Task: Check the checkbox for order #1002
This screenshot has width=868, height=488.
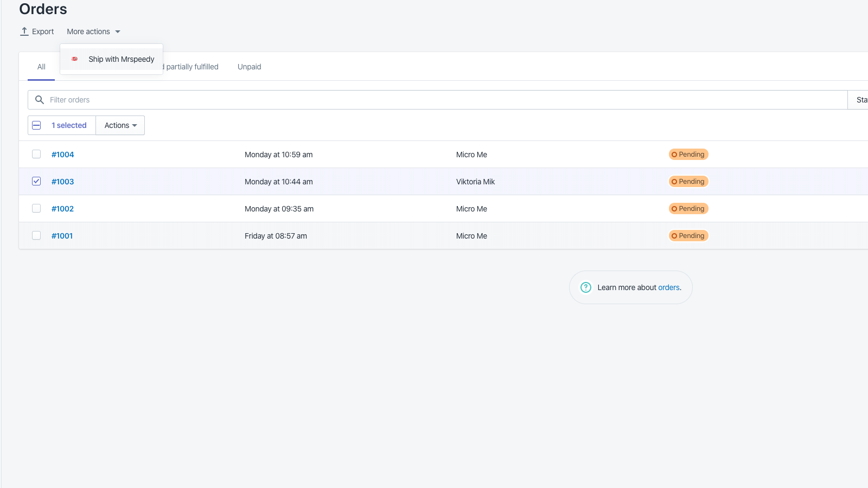Action: [x=36, y=208]
